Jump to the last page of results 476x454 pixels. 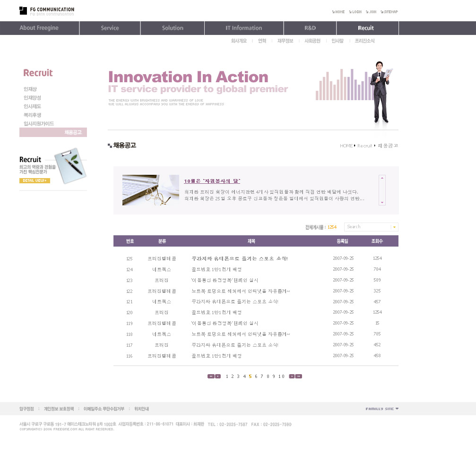click(299, 377)
